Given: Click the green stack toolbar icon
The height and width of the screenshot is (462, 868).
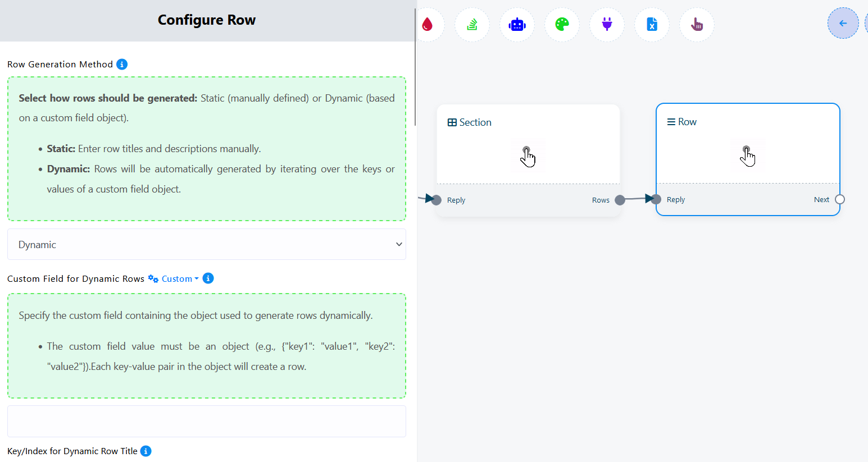Looking at the screenshot, I should [x=472, y=24].
